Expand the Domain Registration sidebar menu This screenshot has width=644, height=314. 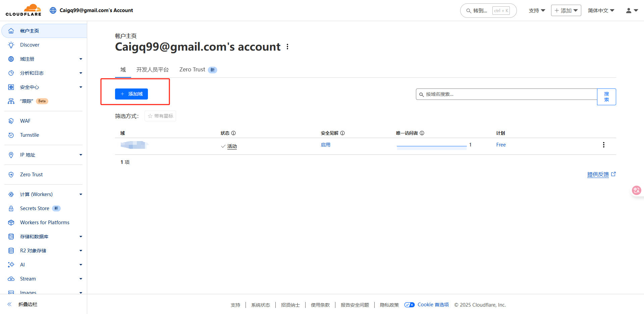tap(80, 59)
